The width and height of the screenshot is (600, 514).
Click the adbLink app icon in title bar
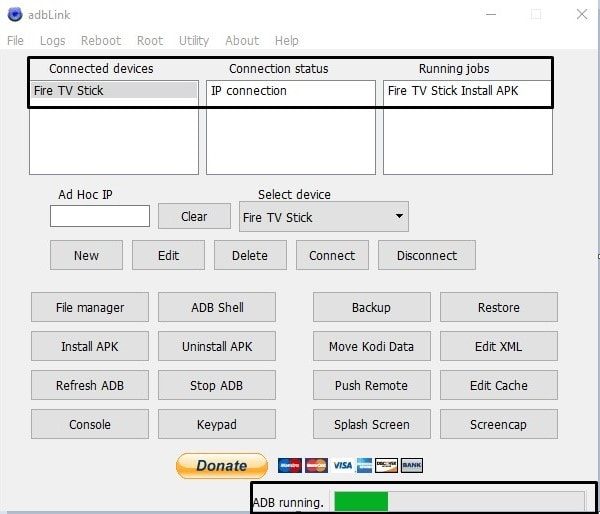[15, 15]
